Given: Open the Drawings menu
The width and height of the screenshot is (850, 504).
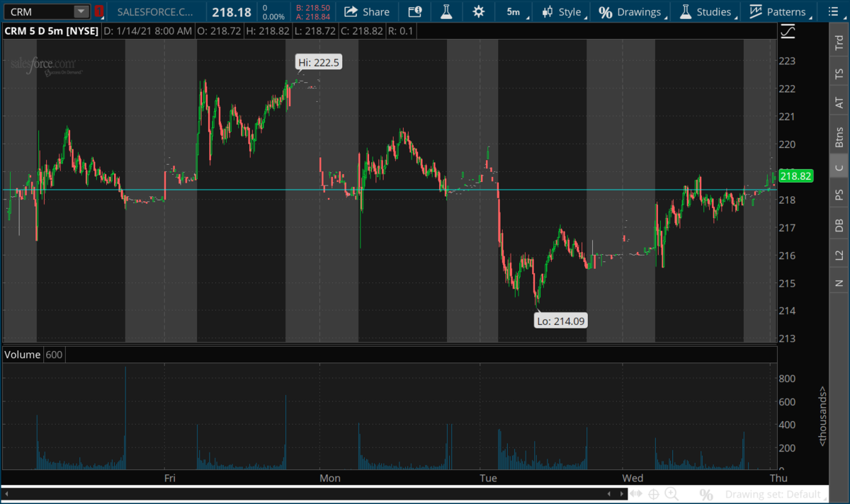Looking at the screenshot, I should 632,11.
